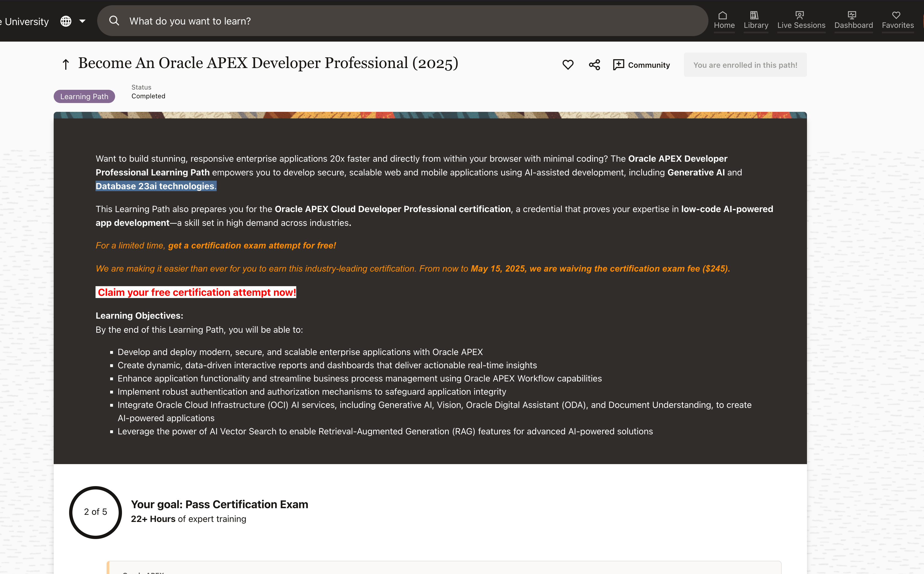Click the Learning Path badge
The image size is (924, 574).
(84, 96)
